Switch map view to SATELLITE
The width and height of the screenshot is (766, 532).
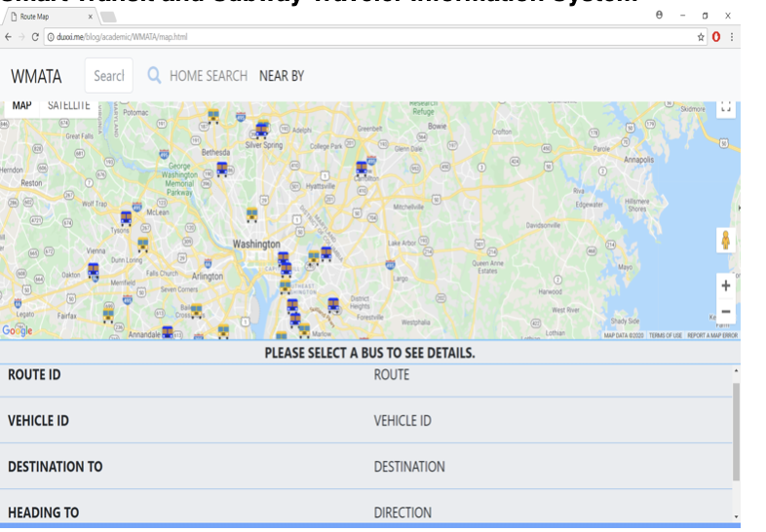coord(69,106)
